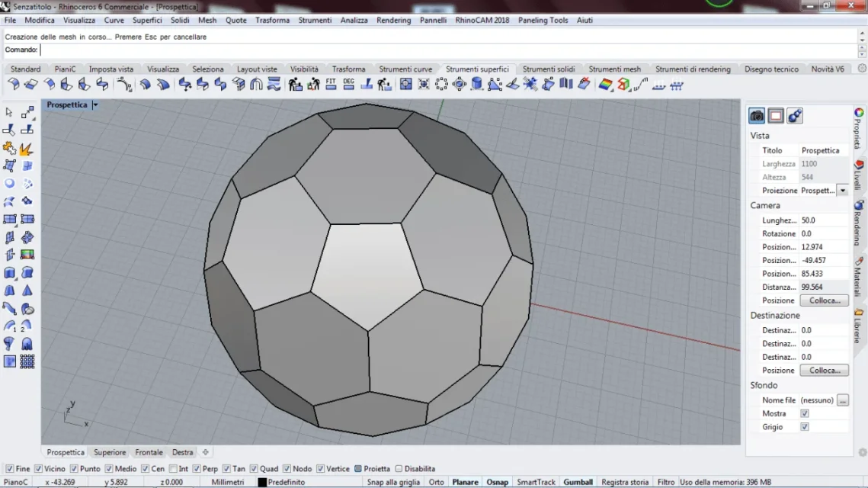This screenshot has width=868, height=488.
Task: Open the File menu
Action: (x=10, y=20)
